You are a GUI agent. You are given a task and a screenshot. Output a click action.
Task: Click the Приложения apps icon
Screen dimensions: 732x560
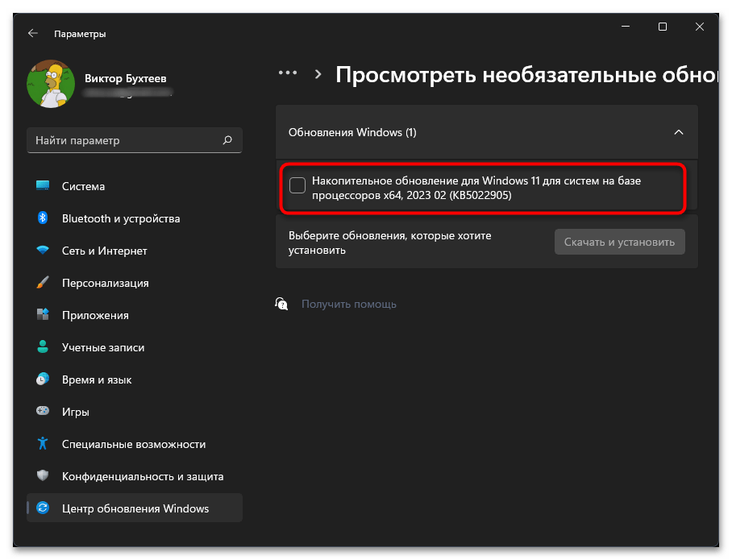coord(43,314)
